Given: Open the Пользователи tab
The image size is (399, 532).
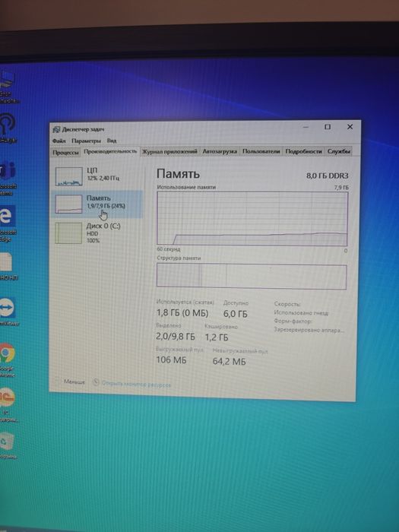Looking at the screenshot, I should (261, 151).
